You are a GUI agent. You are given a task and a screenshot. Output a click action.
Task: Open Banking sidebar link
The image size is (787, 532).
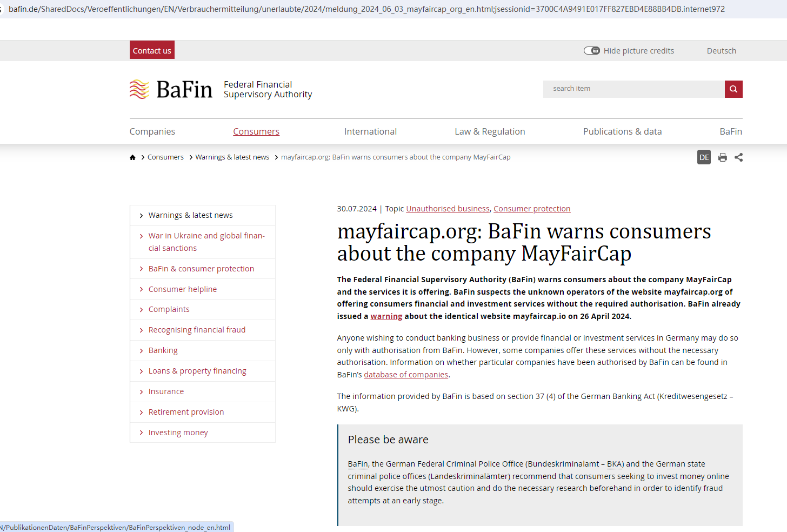(x=163, y=350)
